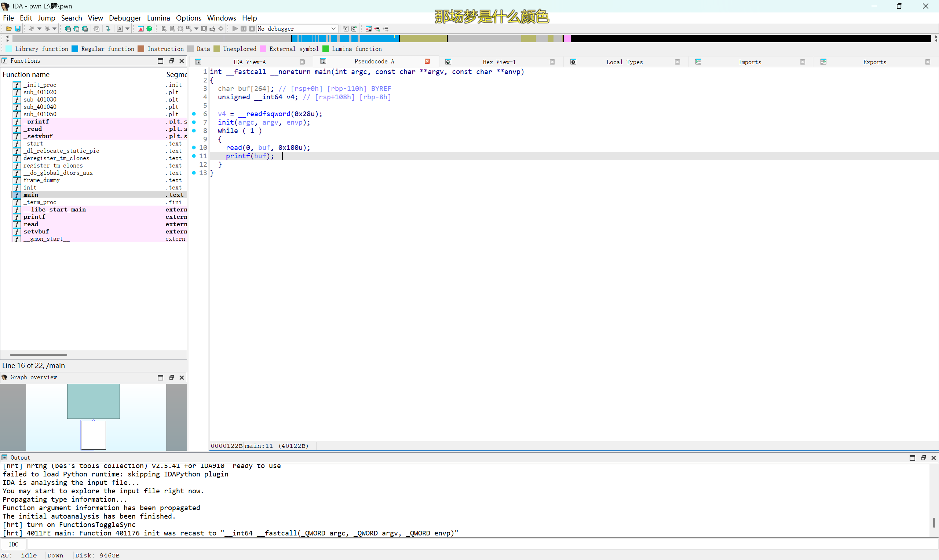Switch to the Hex View-1 tab
The height and width of the screenshot is (560, 939).
(499, 62)
